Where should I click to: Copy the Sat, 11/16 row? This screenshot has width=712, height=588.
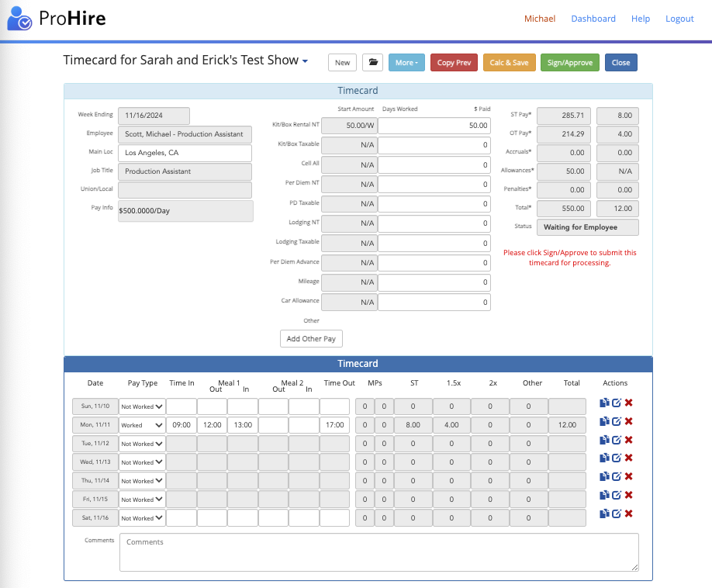coord(604,514)
